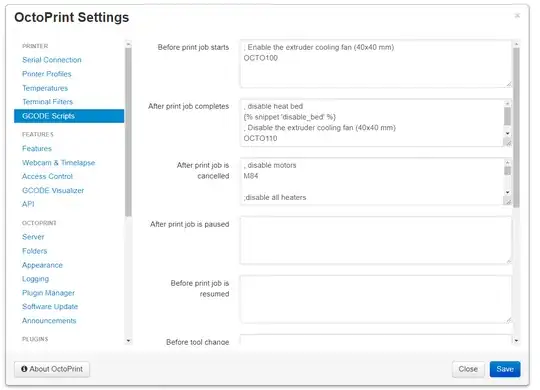Click resize grip of Before print job is resumed box
Viewport: 540px width, 390px height.
509,320
